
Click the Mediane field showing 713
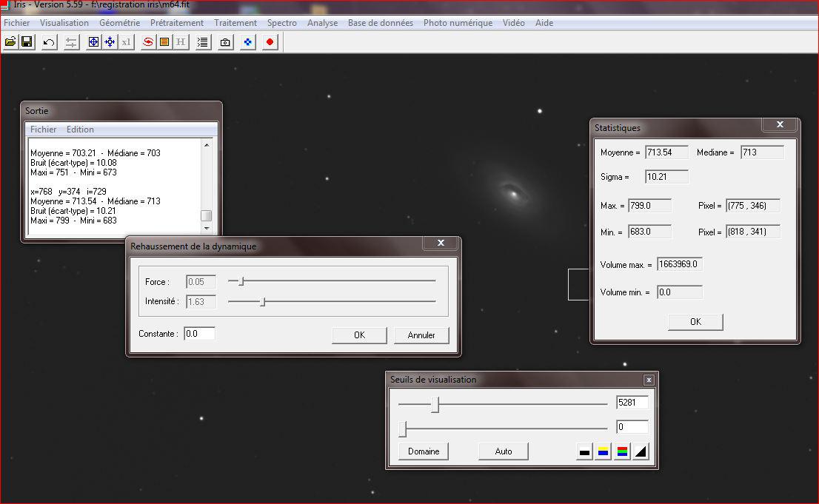[762, 152]
